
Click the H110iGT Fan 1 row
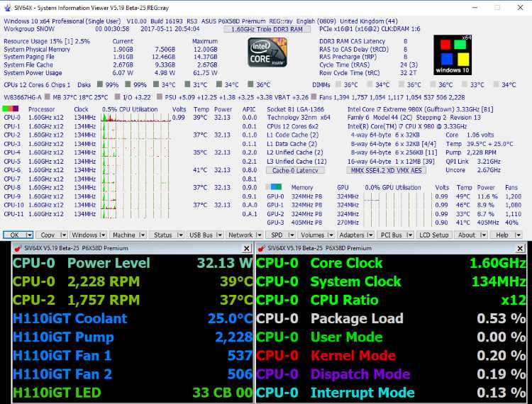click(133, 356)
